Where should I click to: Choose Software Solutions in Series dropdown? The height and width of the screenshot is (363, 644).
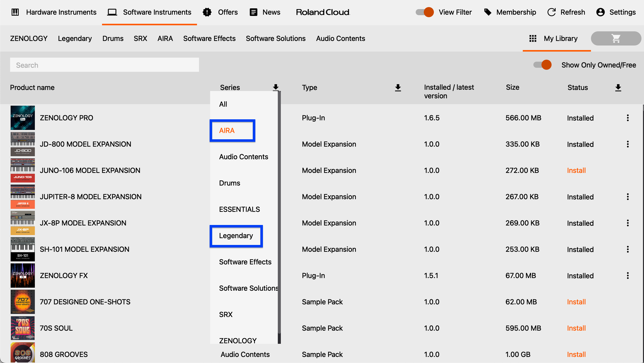click(x=244, y=288)
